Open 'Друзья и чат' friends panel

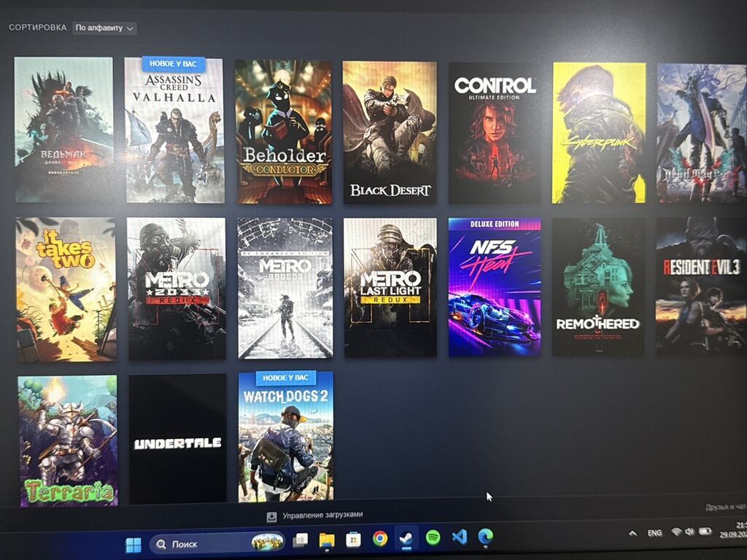(x=726, y=507)
